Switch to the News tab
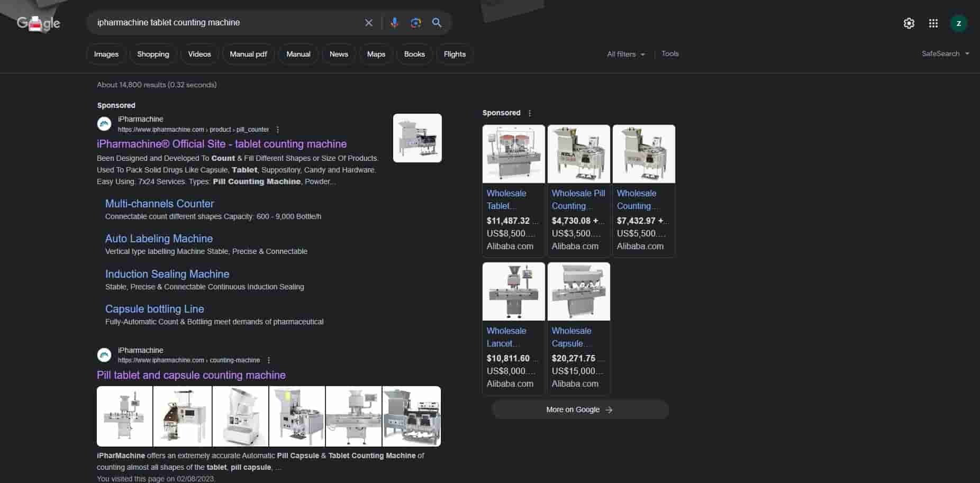This screenshot has height=483, width=980. point(339,54)
